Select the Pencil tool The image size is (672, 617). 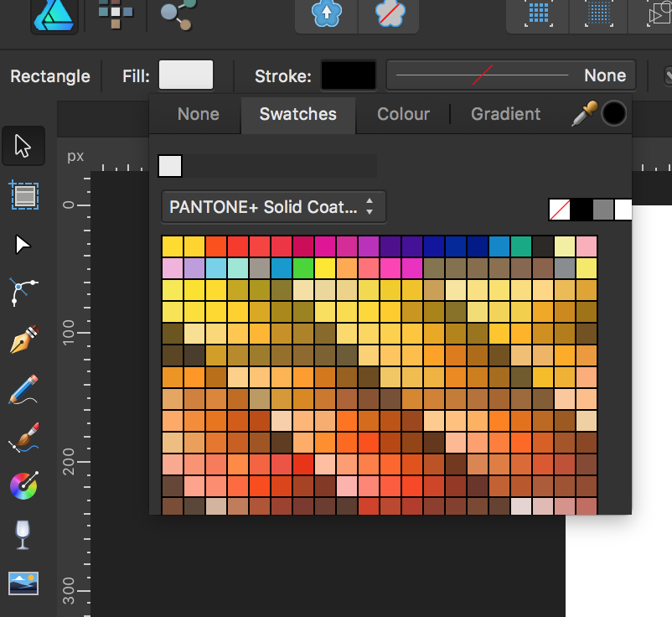(23, 389)
